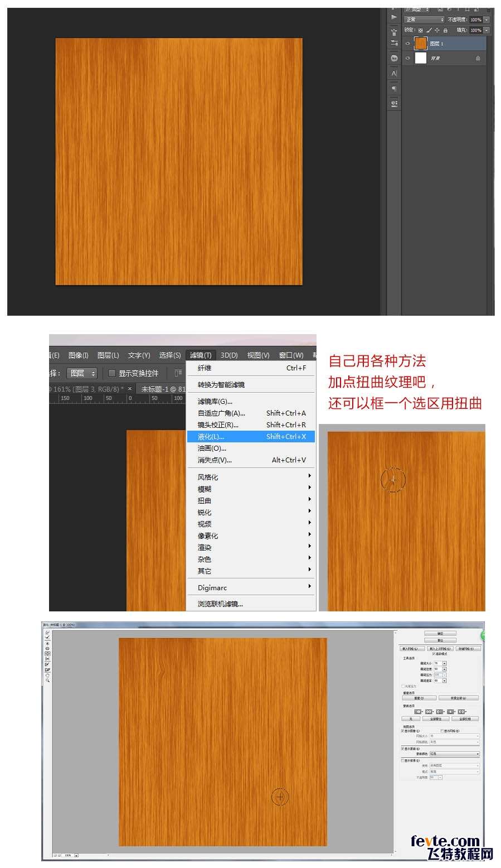Close the 161% (图层 3, RGB/8) document tab
The height and width of the screenshot is (868, 501).
(130, 389)
